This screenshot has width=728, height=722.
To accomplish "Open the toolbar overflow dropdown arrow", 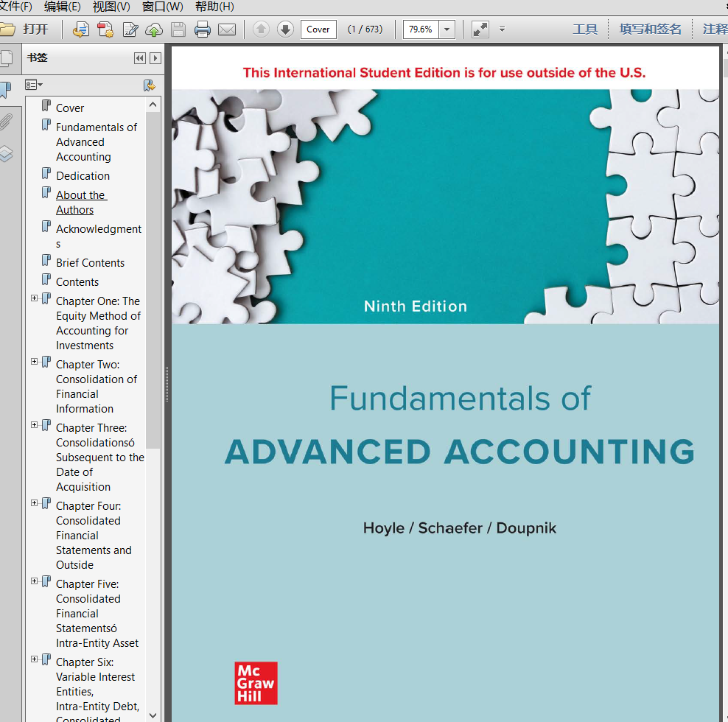I will [502, 29].
